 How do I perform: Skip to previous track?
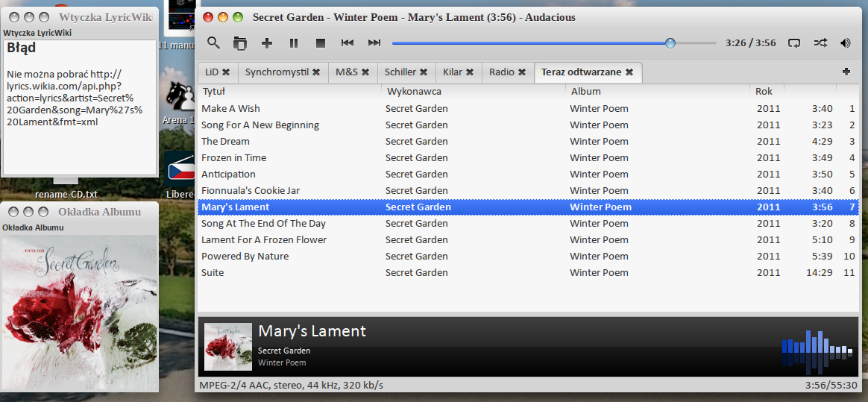click(347, 43)
